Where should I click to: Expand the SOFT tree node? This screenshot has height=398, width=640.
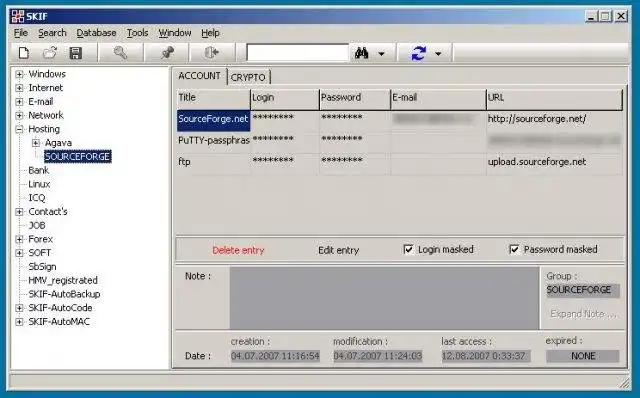tap(19, 253)
